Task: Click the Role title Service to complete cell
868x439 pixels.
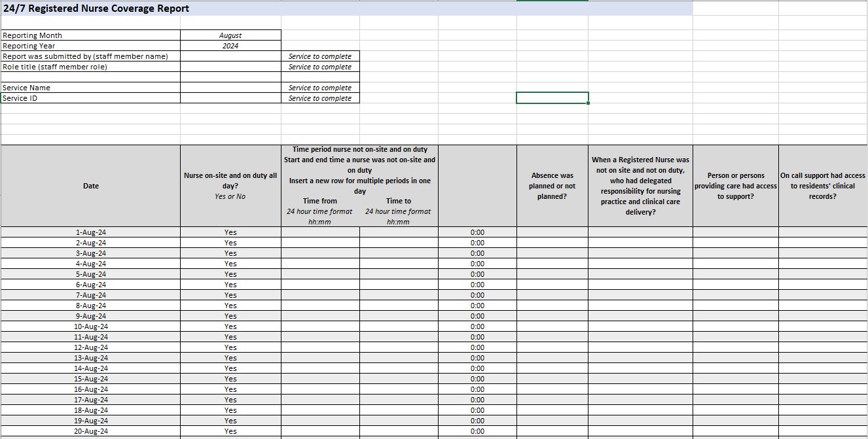Action: tap(320, 67)
